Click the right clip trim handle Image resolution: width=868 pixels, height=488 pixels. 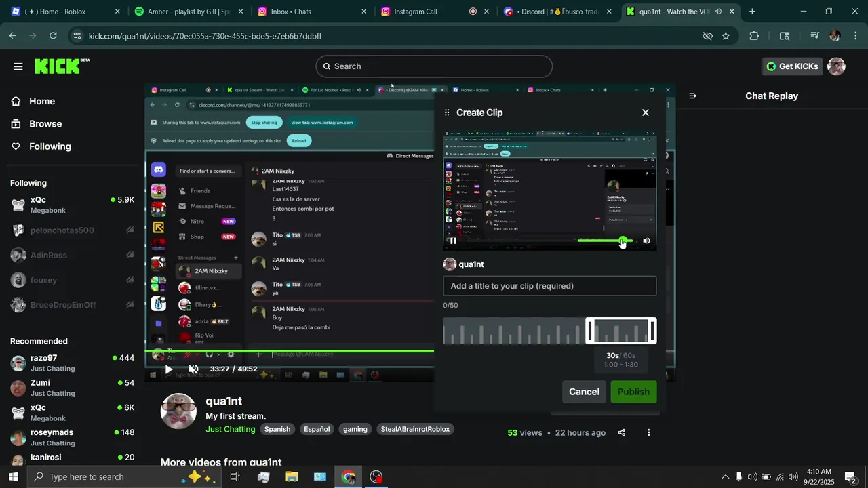[652, 331]
